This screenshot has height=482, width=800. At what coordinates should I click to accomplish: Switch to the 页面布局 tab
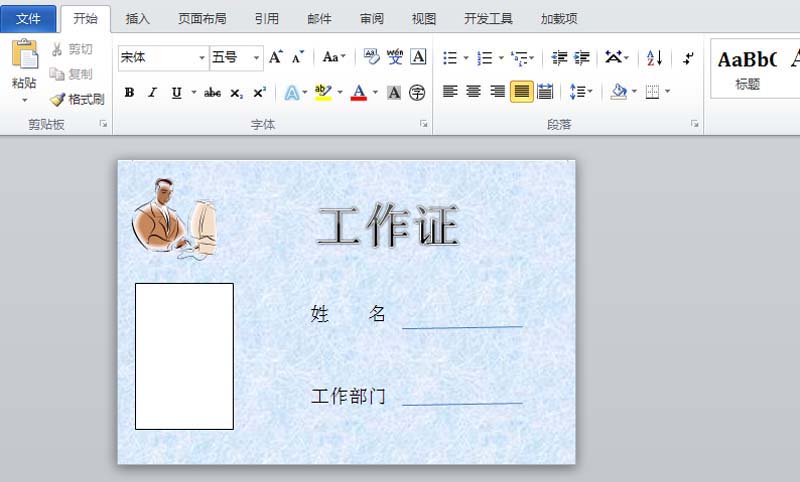click(x=202, y=19)
